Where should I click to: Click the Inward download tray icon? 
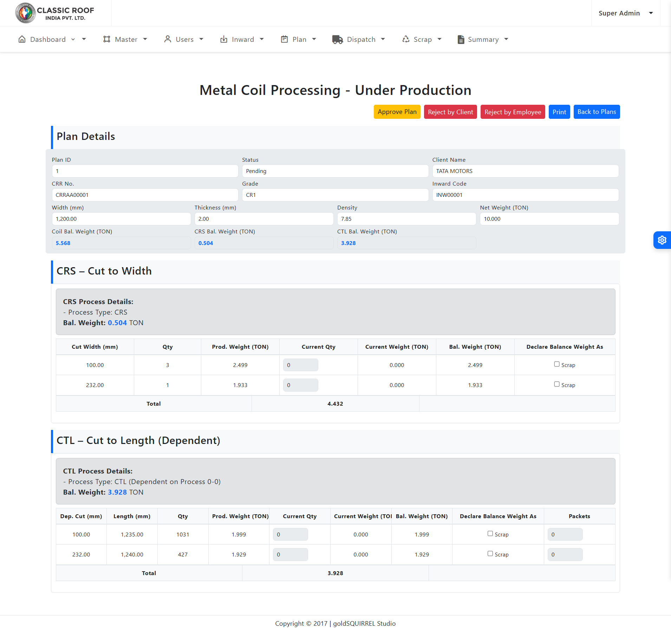point(224,39)
